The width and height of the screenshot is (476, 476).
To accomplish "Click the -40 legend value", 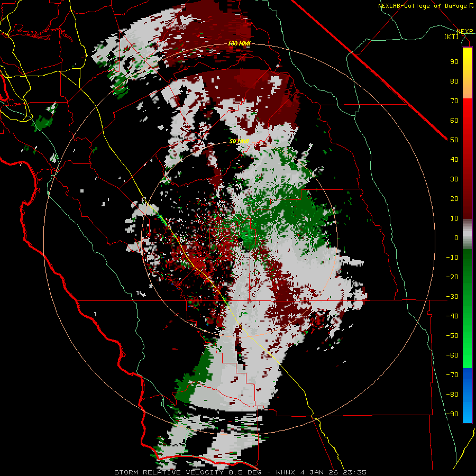I will [x=452, y=316].
